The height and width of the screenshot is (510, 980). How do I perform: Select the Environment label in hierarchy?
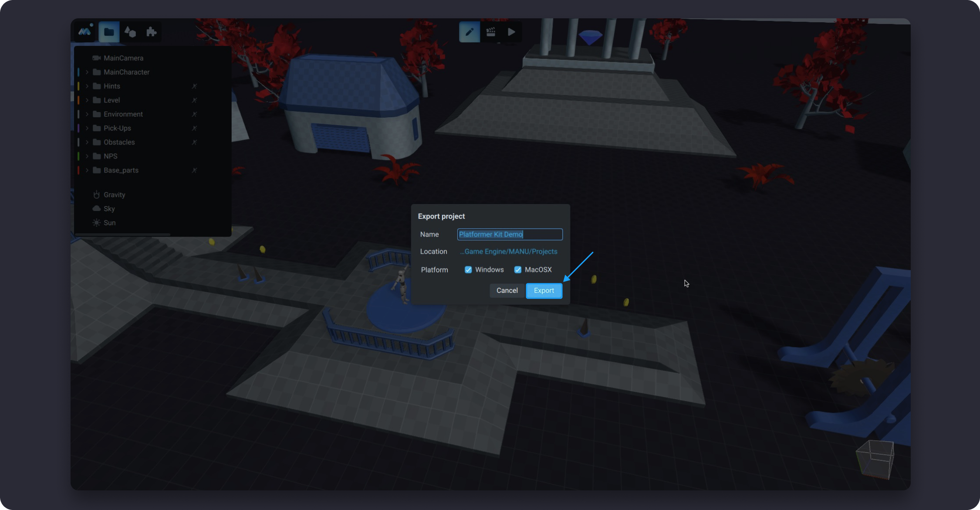point(123,114)
